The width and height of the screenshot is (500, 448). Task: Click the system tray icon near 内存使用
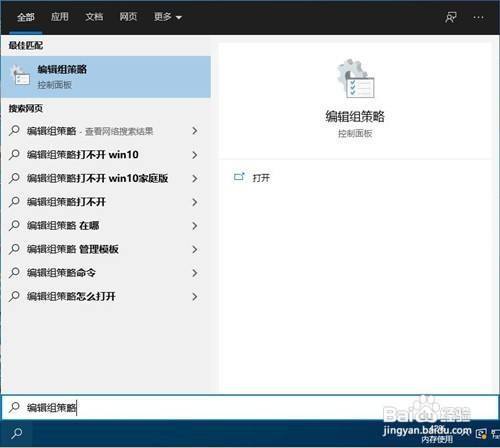[481, 433]
